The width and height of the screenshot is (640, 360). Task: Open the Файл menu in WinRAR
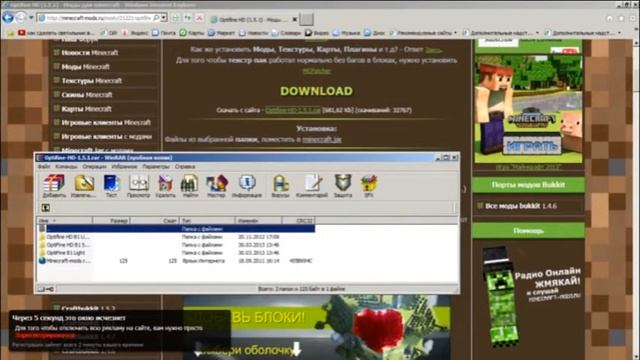(x=44, y=167)
